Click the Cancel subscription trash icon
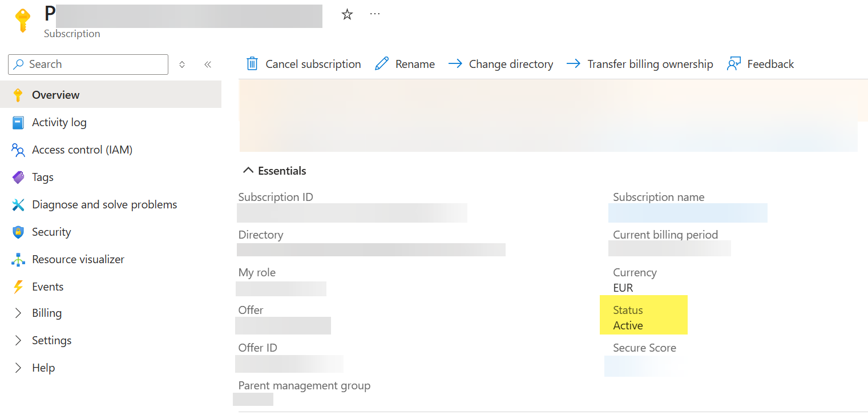 click(252, 64)
